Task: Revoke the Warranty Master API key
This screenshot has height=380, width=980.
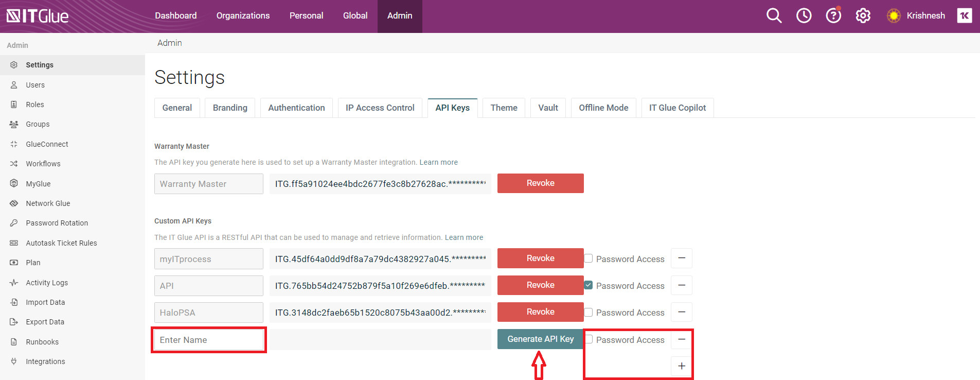Action: click(541, 183)
